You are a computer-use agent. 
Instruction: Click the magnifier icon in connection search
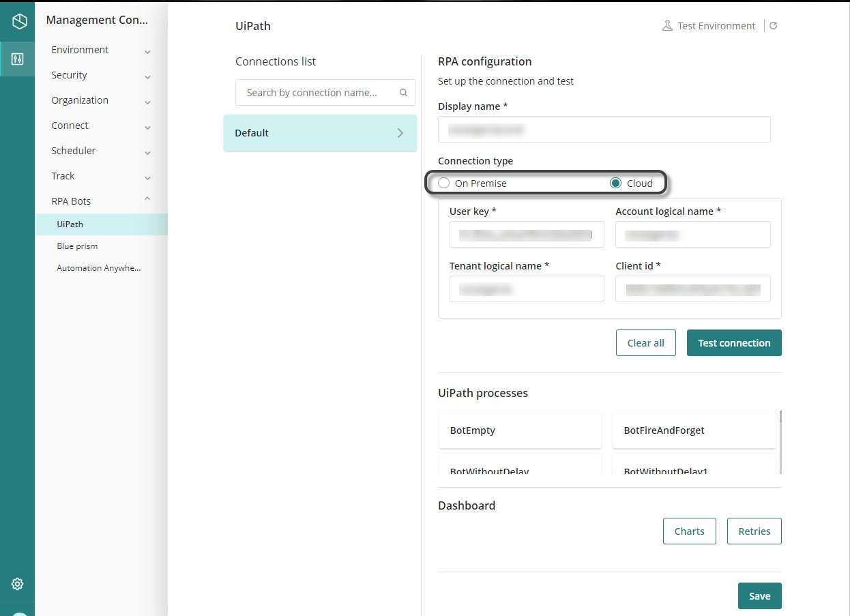403,93
